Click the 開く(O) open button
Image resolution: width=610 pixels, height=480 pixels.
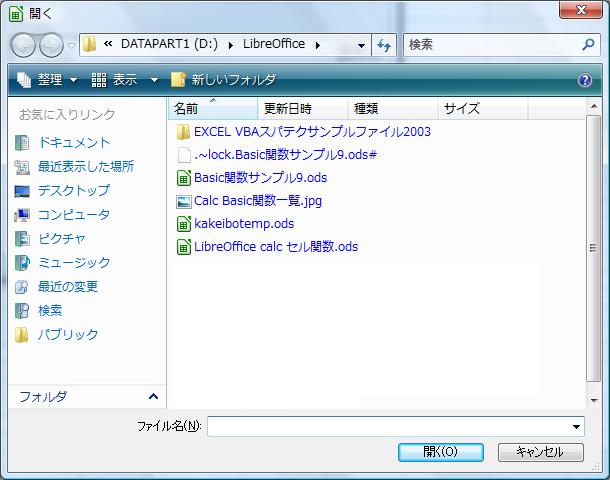(x=440, y=452)
